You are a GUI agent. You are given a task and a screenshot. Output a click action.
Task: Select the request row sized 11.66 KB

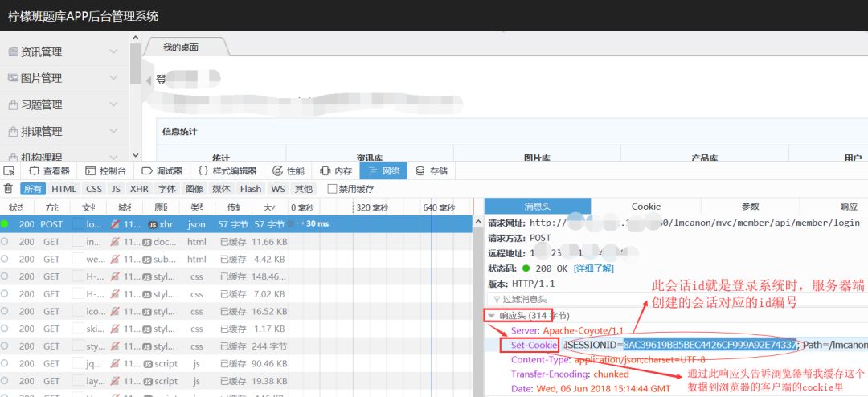[x=236, y=242]
